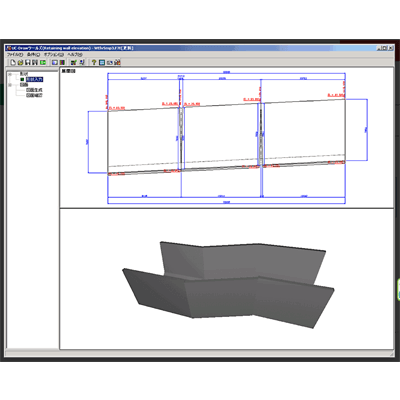Click the green rectangular toolbar icon
The width and height of the screenshot is (400, 400).
click(43, 62)
